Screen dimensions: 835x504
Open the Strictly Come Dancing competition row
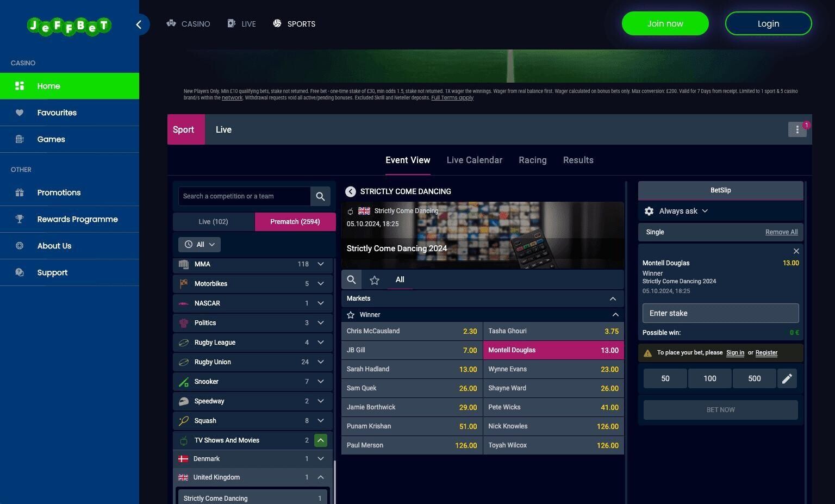[x=252, y=497]
